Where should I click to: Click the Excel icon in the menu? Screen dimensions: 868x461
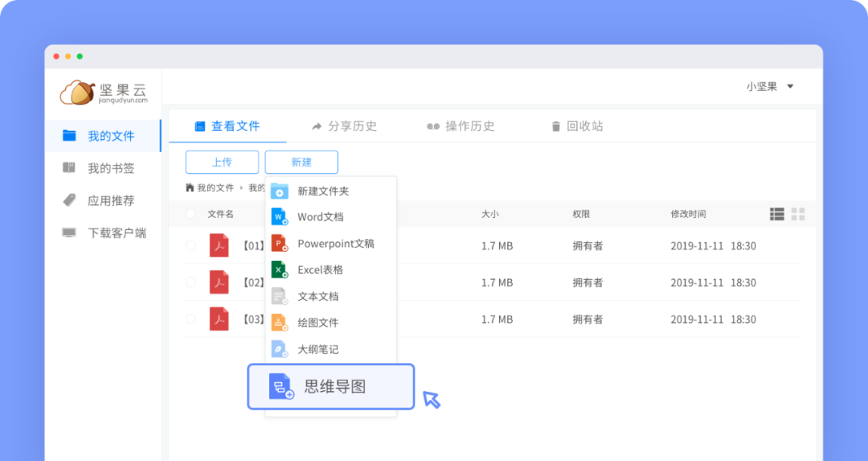pos(279,270)
